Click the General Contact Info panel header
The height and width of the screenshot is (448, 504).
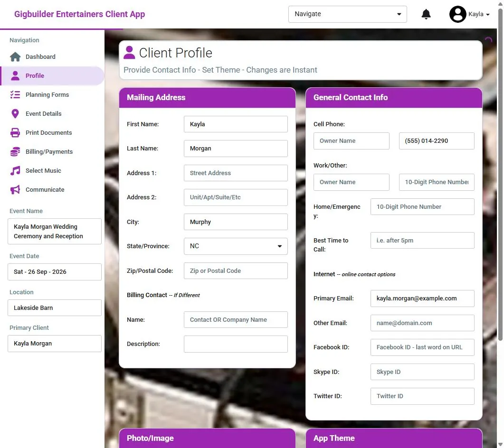coord(394,98)
